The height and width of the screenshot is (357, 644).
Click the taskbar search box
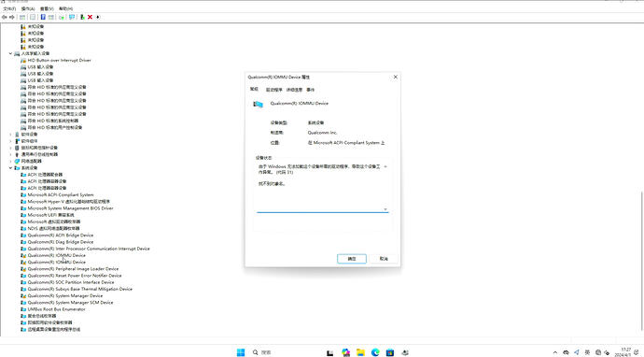tap(262, 352)
